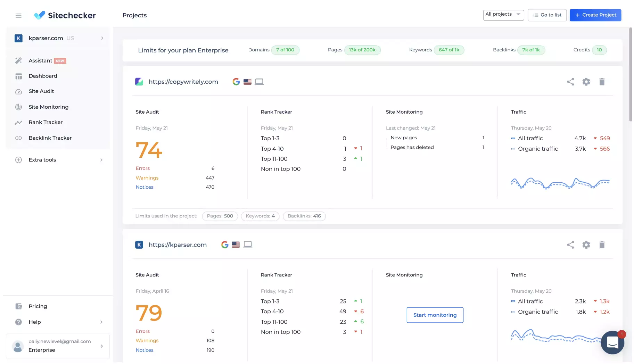Click the Extra tools plus icon
The image size is (634, 364).
[18, 160]
